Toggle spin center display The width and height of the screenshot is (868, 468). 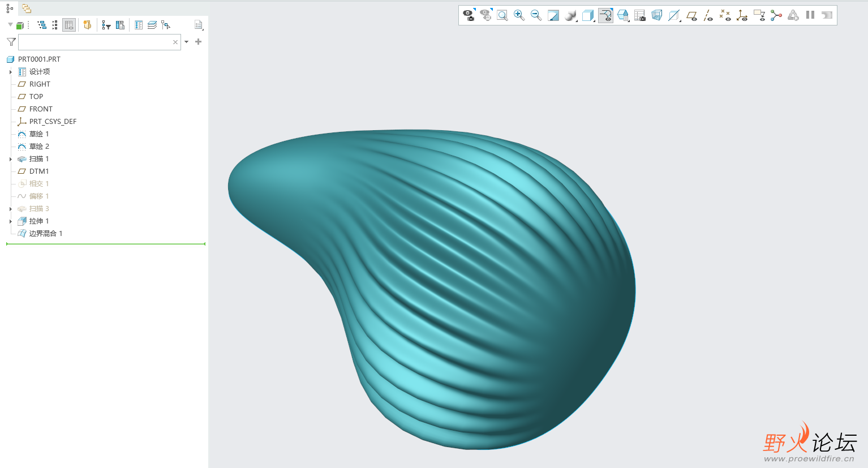tap(776, 15)
